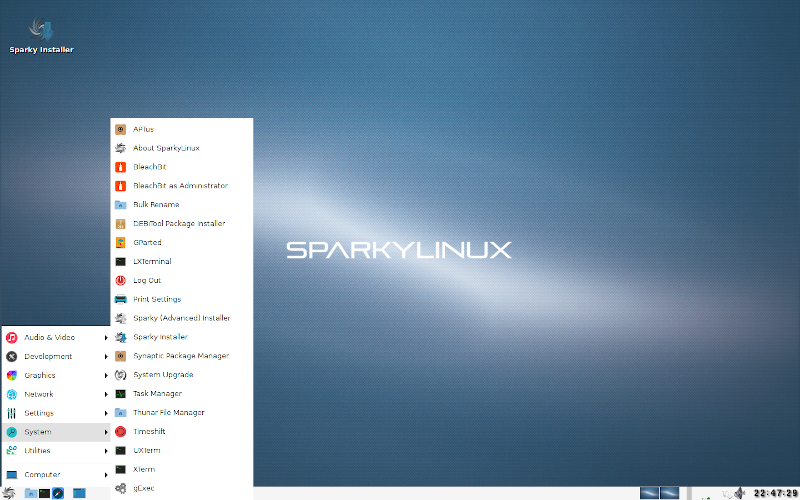Screen dimensions: 800x500
Task: Expand the Utilities category
Action: [56, 451]
